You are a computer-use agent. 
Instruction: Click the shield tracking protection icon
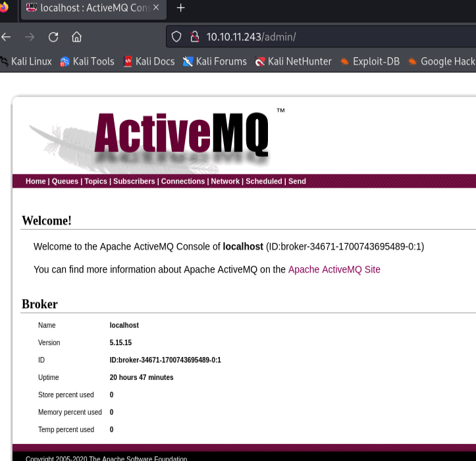(176, 37)
